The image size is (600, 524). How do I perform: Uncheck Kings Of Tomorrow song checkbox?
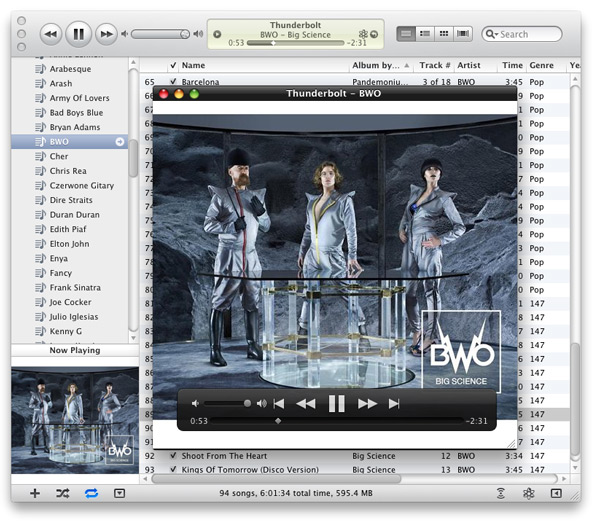173,469
